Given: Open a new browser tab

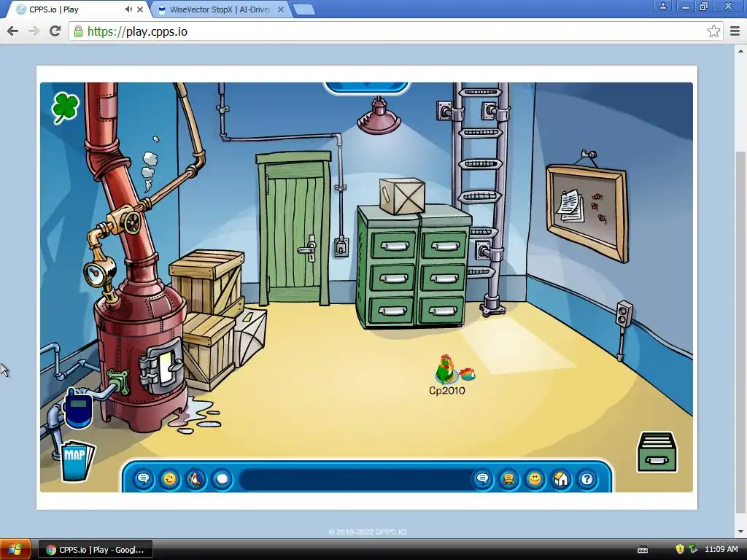Looking at the screenshot, I should pos(303,9).
